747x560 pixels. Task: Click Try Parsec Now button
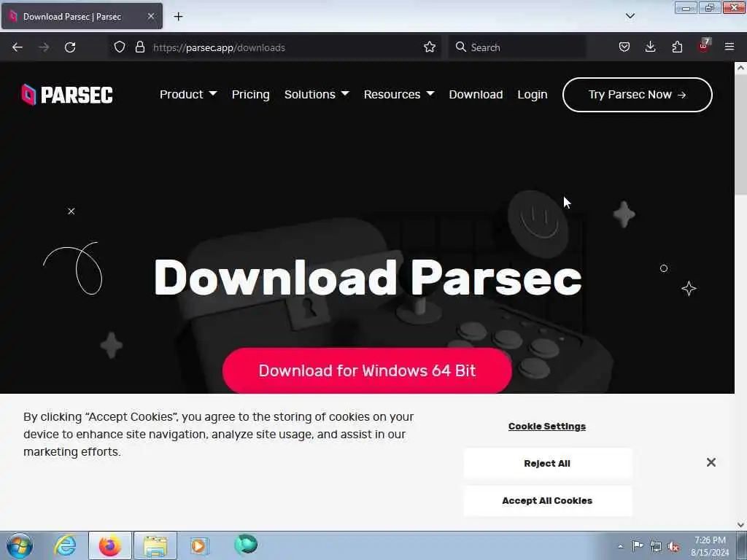[638, 95]
